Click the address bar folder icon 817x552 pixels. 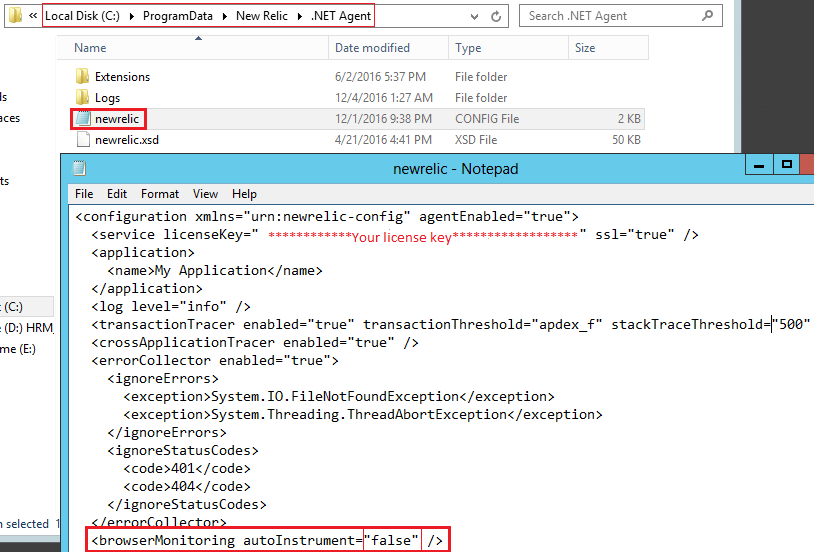pos(15,15)
